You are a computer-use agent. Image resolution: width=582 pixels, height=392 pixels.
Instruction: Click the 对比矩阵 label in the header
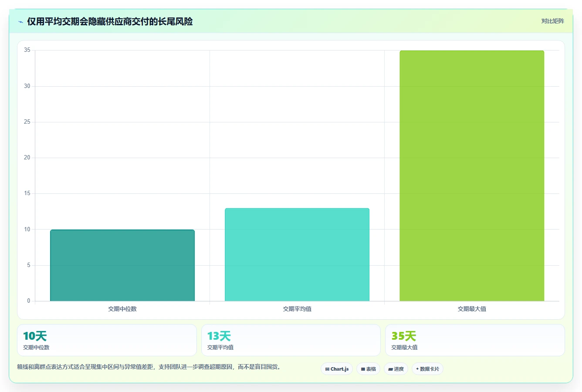point(552,21)
